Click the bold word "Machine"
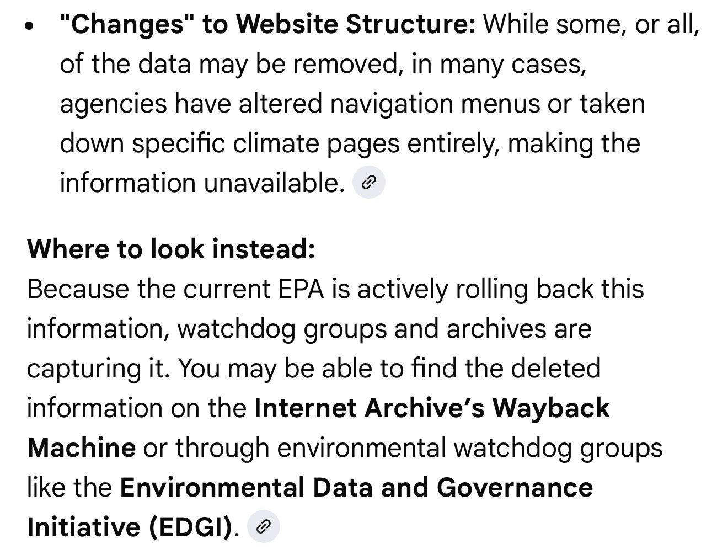This screenshot has height=560, width=728. click(81, 447)
